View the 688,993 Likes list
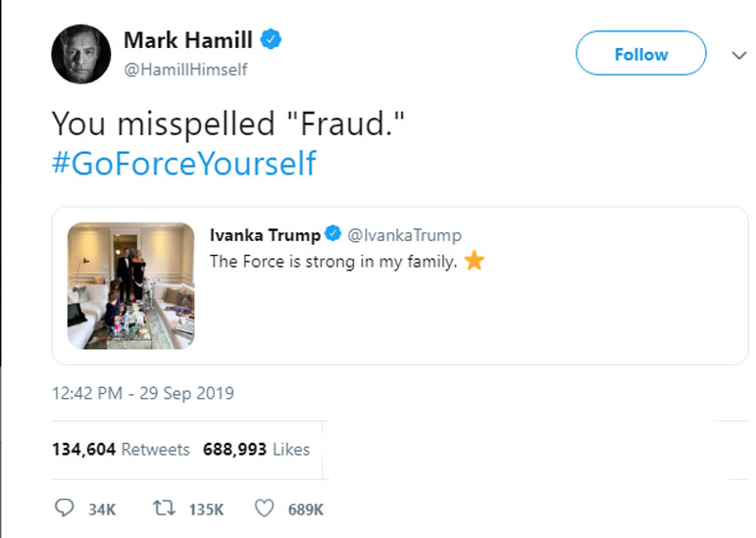 tap(256, 450)
